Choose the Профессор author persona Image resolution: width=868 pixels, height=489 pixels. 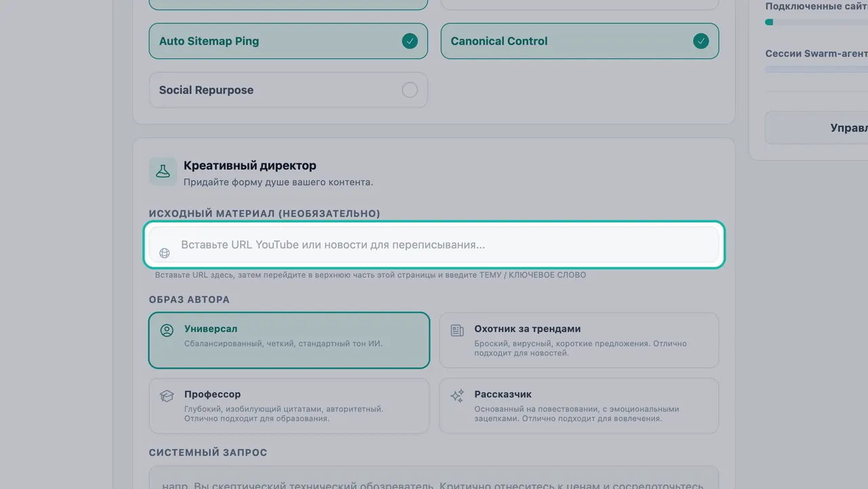coord(289,406)
